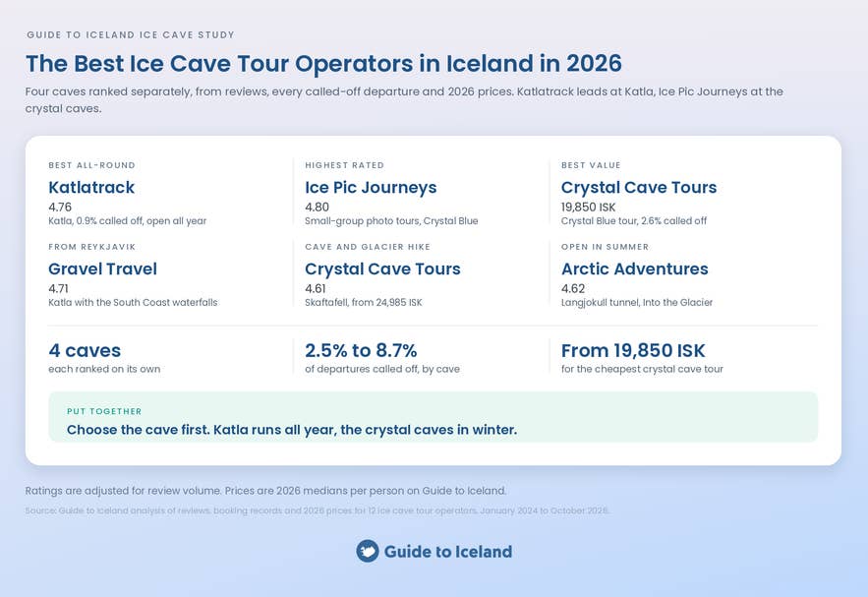Click the 'Guide to Iceland' logo wordmark
This screenshot has height=597, width=868.
click(448, 552)
